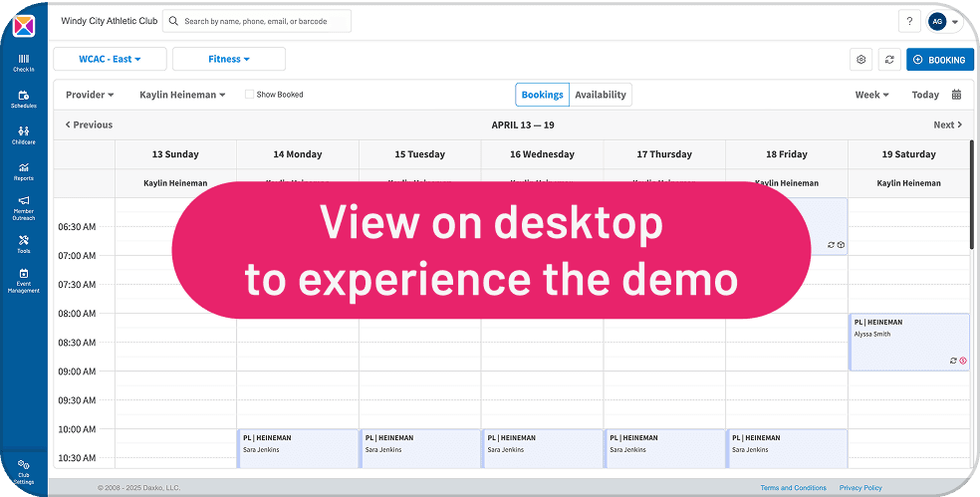
Task: Click red payment icon on Alyssa Smith booking
Action: tap(963, 361)
